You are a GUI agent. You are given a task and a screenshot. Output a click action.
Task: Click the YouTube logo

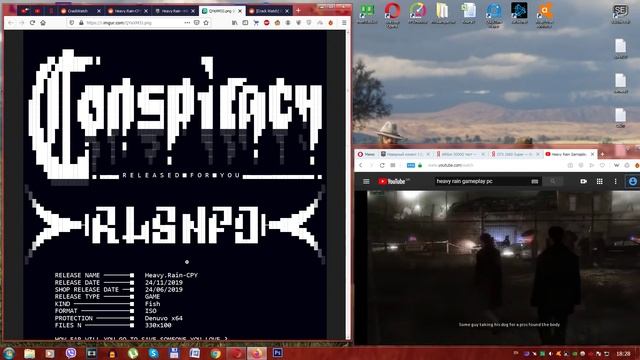(393, 181)
